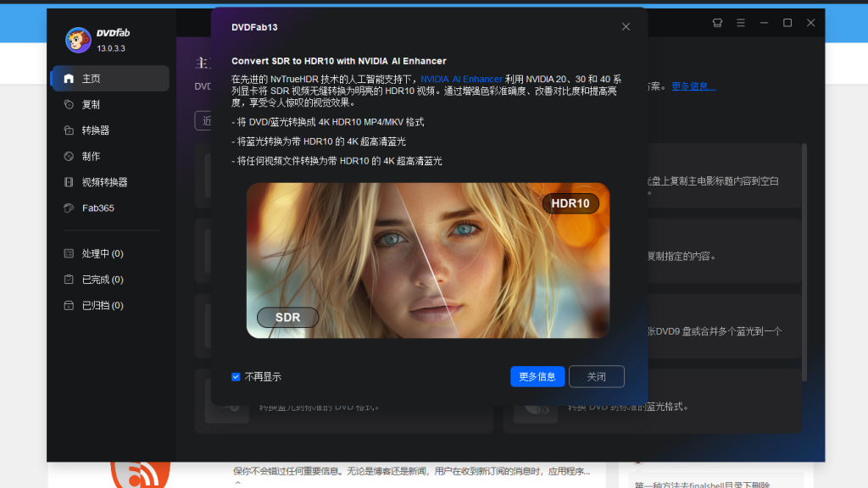The height and width of the screenshot is (488, 868).
Task: Click the blue 更多信息 button
Action: click(537, 377)
